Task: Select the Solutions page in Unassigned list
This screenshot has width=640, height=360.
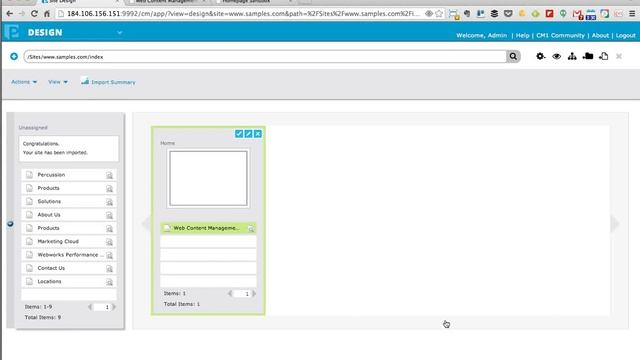Action: click(x=69, y=201)
